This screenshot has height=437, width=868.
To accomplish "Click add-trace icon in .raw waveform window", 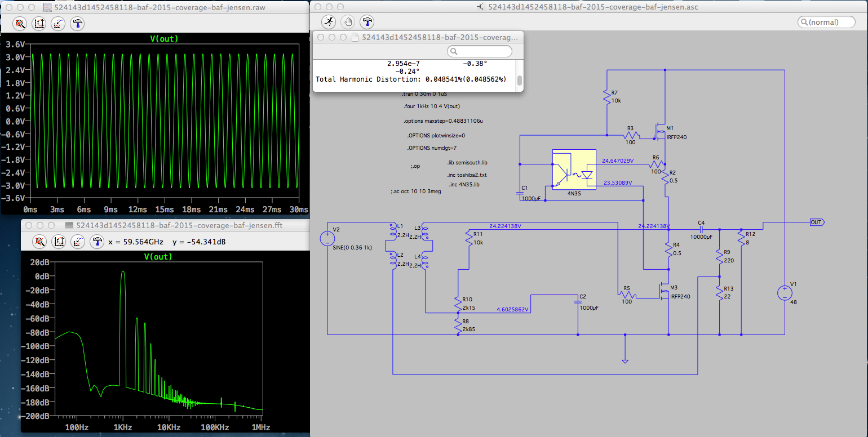I will pos(58,24).
